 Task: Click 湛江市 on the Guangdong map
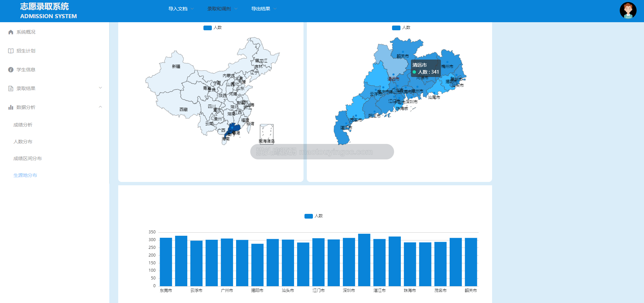[x=346, y=128]
